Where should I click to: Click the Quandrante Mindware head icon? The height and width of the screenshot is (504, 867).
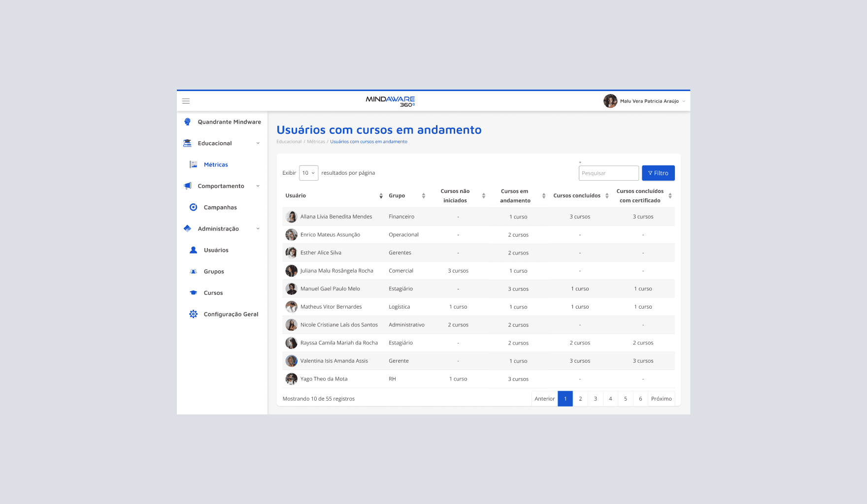187,122
